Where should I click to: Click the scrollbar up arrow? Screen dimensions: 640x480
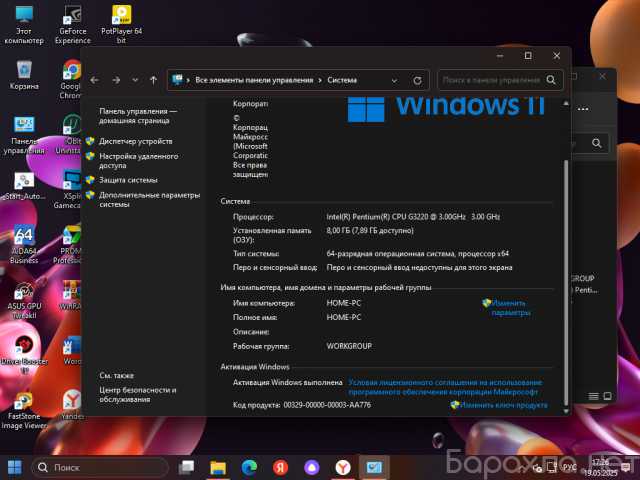[x=566, y=104]
